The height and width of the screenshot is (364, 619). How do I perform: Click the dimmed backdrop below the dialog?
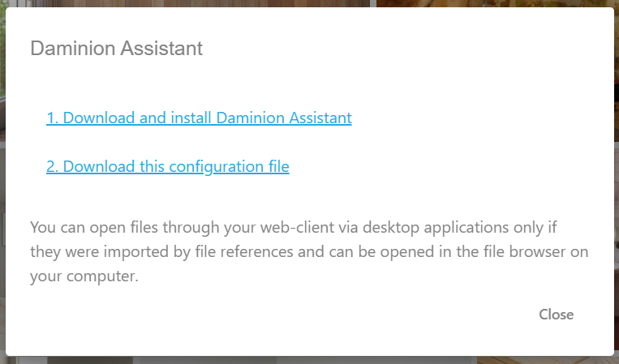308,360
